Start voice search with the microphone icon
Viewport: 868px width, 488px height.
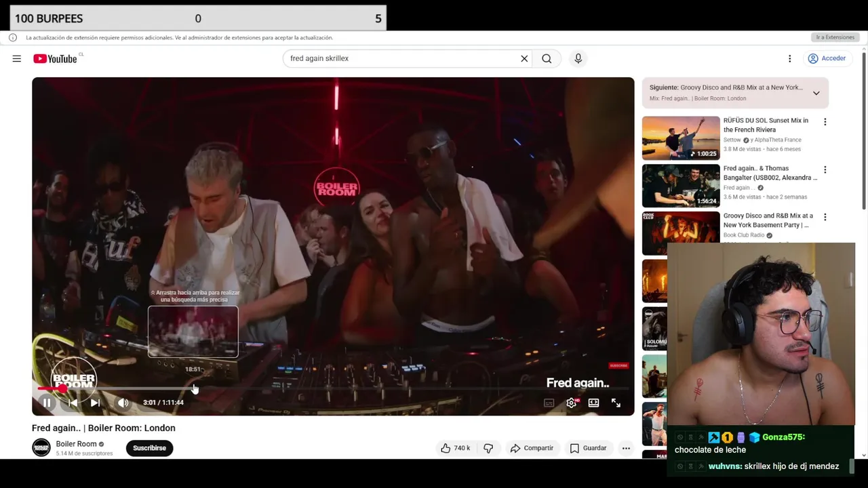(x=578, y=58)
